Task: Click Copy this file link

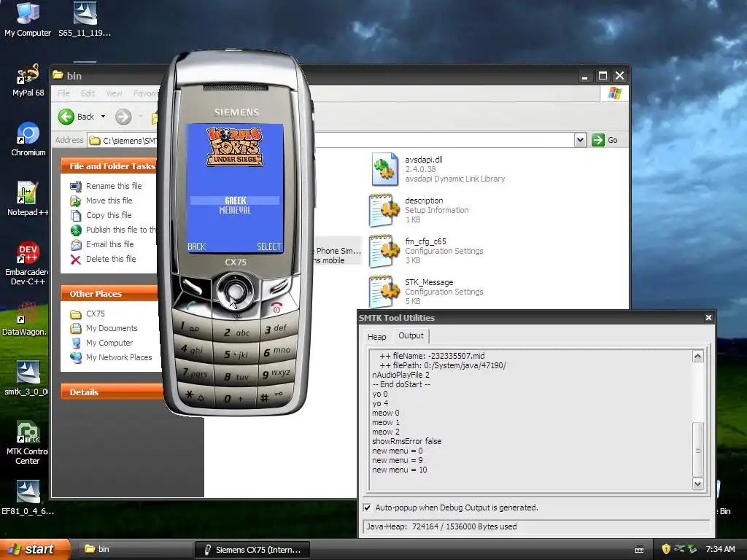Action: pyautogui.click(x=109, y=215)
